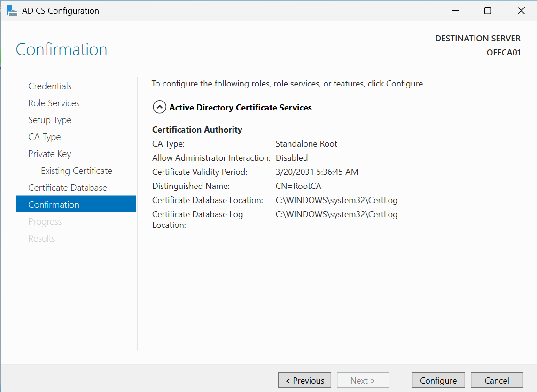Go to the Role Services page
This screenshot has height=392, width=537.
(x=54, y=103)
